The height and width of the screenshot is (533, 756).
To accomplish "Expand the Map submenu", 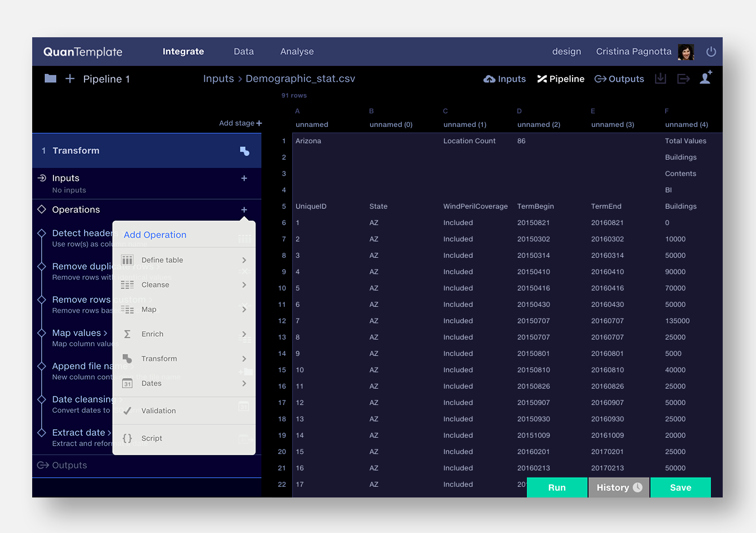I will pos(245,309).
